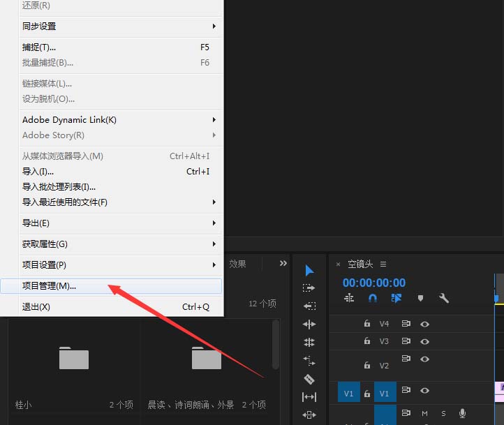
Task: Toggle sync lock for V4
Action: 406,324
